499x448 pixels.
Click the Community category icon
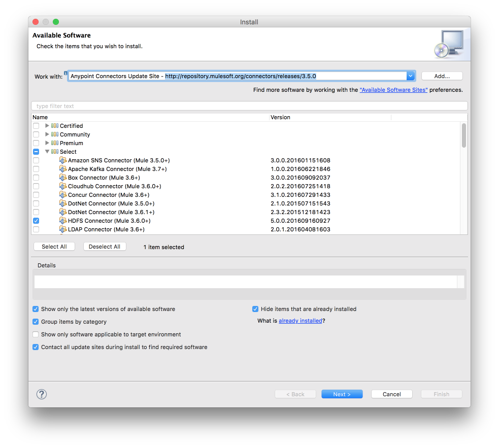(55, 134)
